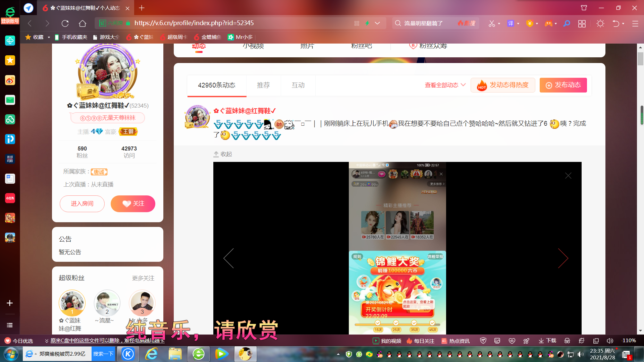Click the 110% zoom level indicator
This screenshot has height=362, width=644.
point(629,341)
